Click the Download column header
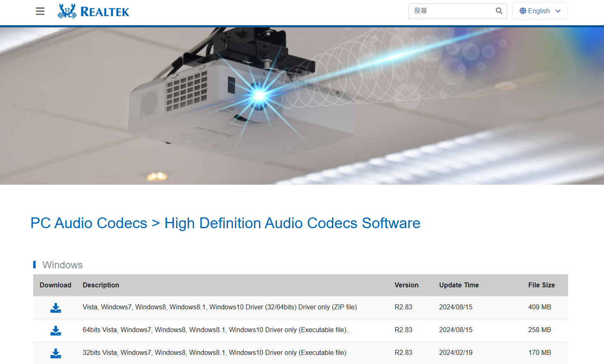 coord(56,285)
